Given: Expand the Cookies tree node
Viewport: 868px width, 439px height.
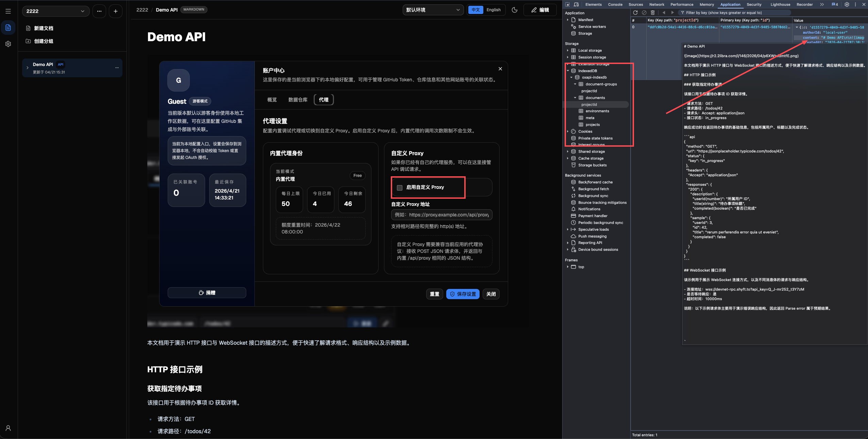Looking at the screenshot, I should pyautogui.click(x=568, y=131).
